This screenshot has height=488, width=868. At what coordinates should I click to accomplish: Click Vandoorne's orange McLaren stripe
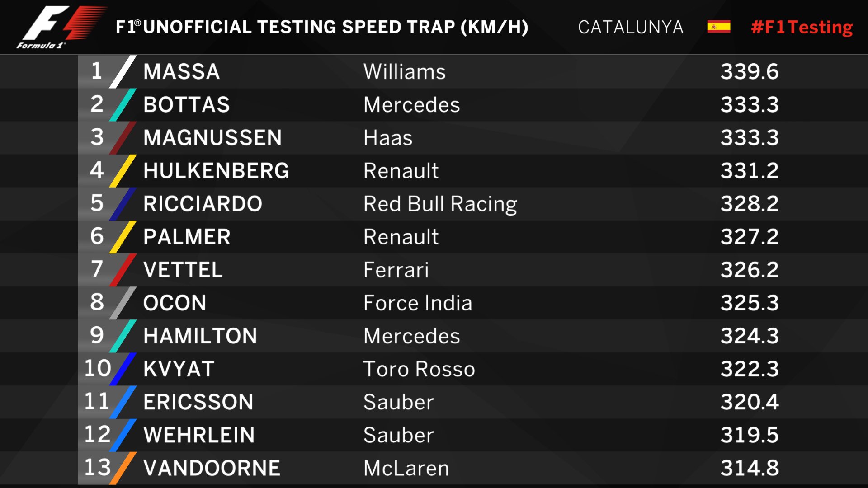123,468
